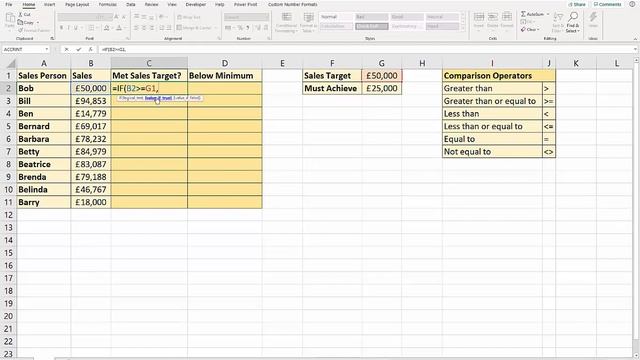Open Conditional Formatting menu
Viewport: 640px width, 360px height.
pos(287,22)
